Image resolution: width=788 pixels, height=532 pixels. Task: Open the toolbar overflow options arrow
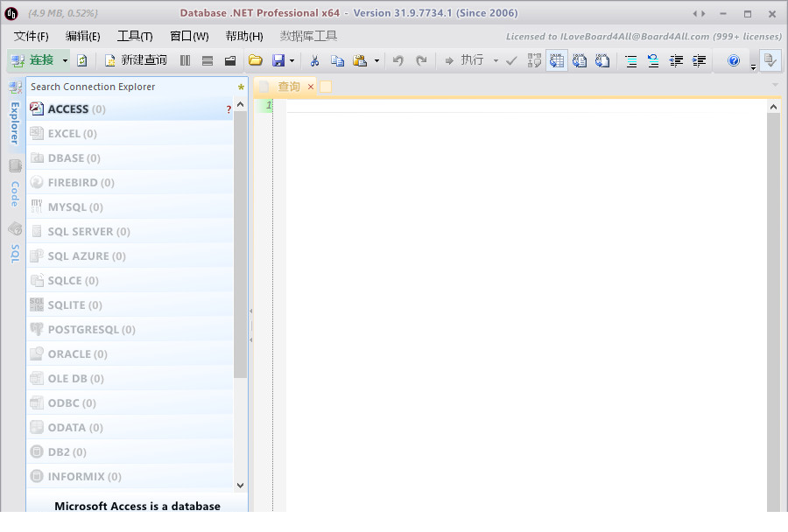point(753,66)
